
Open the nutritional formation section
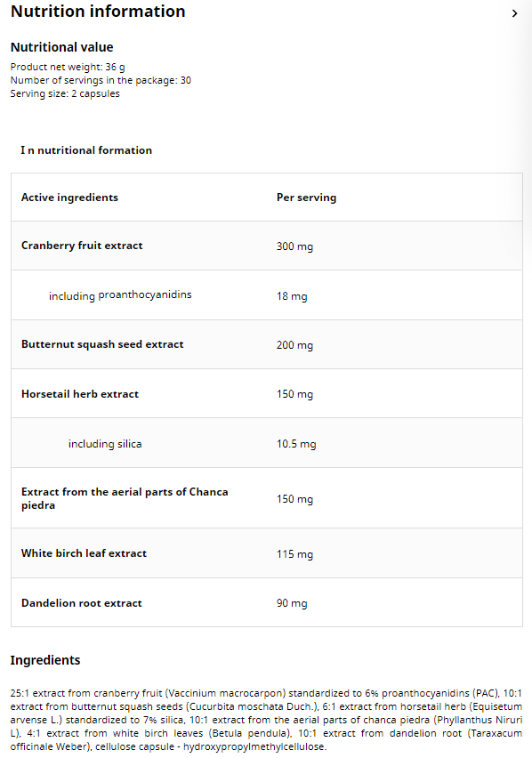click(86, 149)
